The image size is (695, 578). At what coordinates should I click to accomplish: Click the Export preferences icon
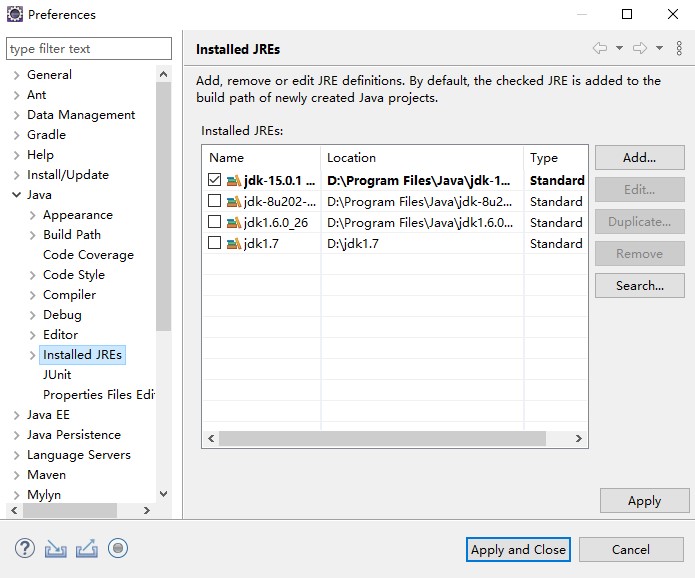click(x=86, y=548)
